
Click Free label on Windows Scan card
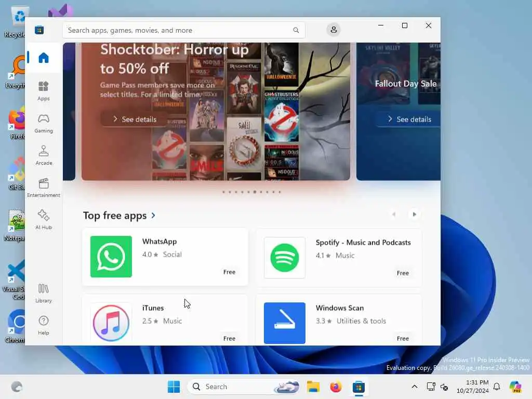pos(403,339)
